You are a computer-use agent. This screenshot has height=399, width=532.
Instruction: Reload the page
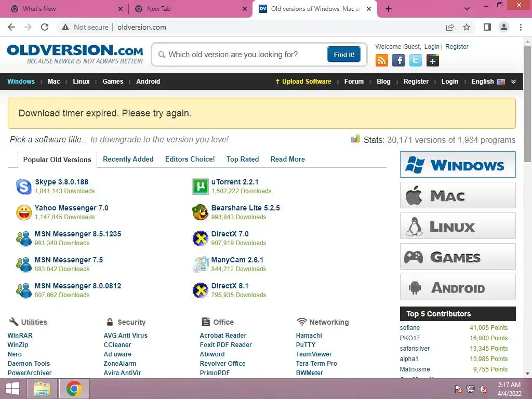[45, 27]
